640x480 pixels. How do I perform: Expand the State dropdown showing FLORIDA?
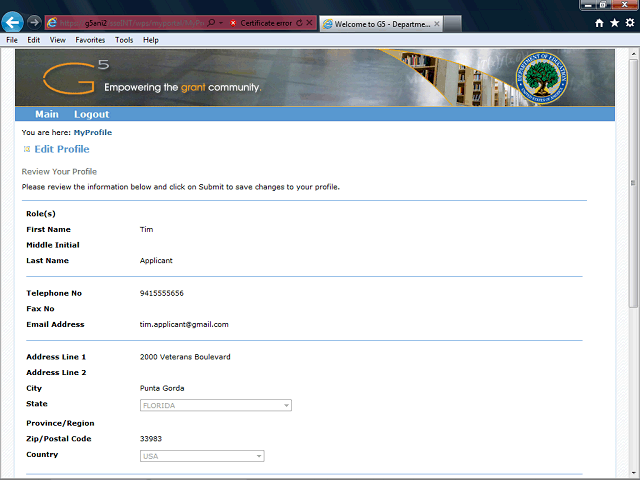pyautogui.click(x=216, y=405)
